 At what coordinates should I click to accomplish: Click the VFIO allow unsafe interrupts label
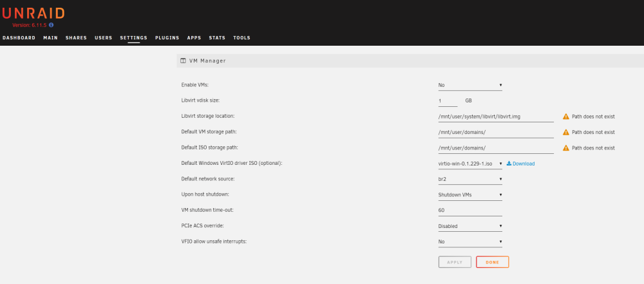[x=214, y=241]
